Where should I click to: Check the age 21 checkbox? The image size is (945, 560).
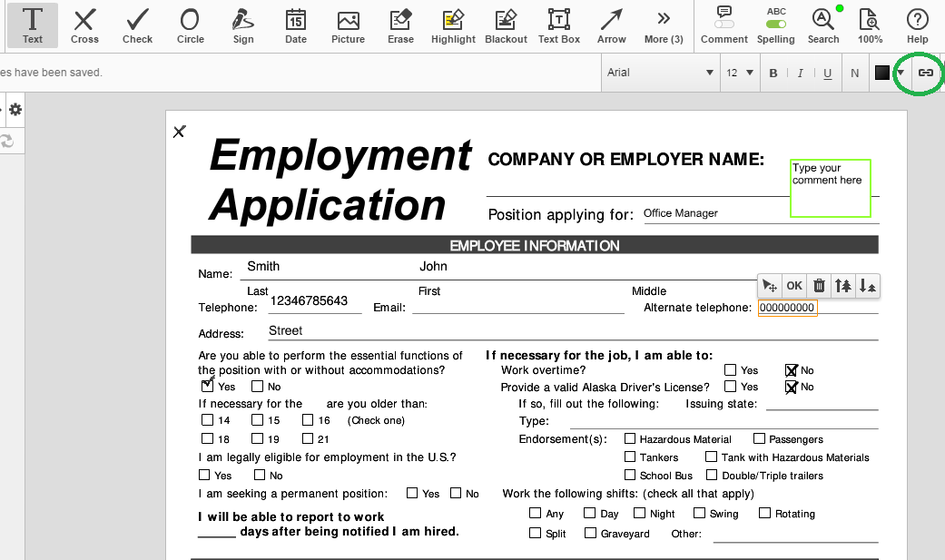pos(308,438)
